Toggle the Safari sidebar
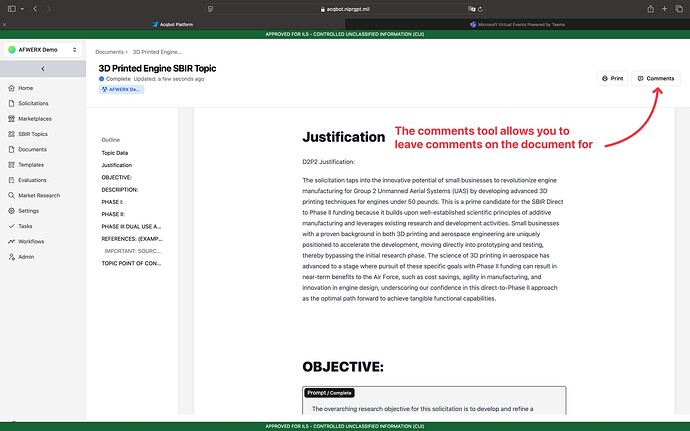Viewport: 690px width, 431px height. point(12,9)
